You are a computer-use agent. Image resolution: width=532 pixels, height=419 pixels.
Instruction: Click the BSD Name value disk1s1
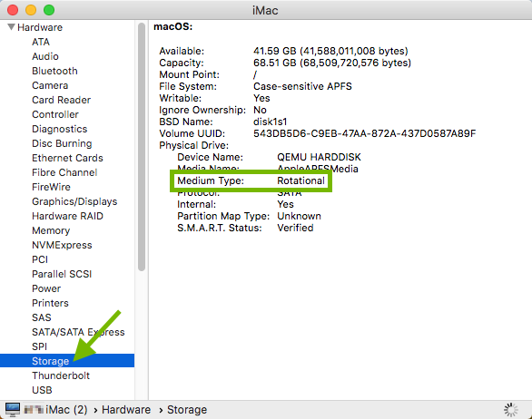(270, 122)
